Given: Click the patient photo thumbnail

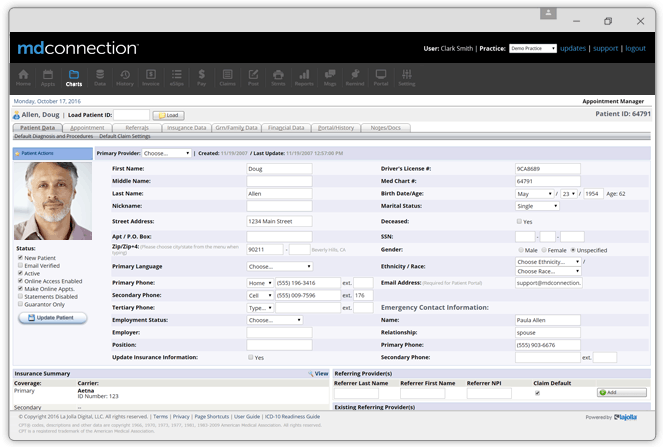Looking at the screenshot, I should coord(52,201).
